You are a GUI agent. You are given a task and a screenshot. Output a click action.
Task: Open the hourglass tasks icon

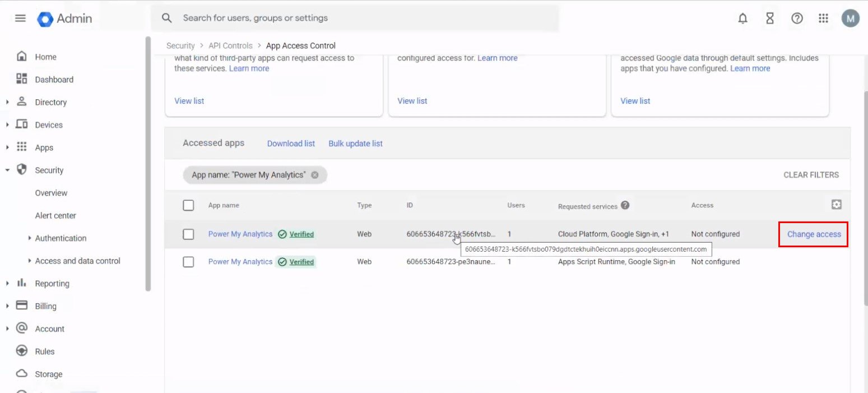click(x=769, y=19)
